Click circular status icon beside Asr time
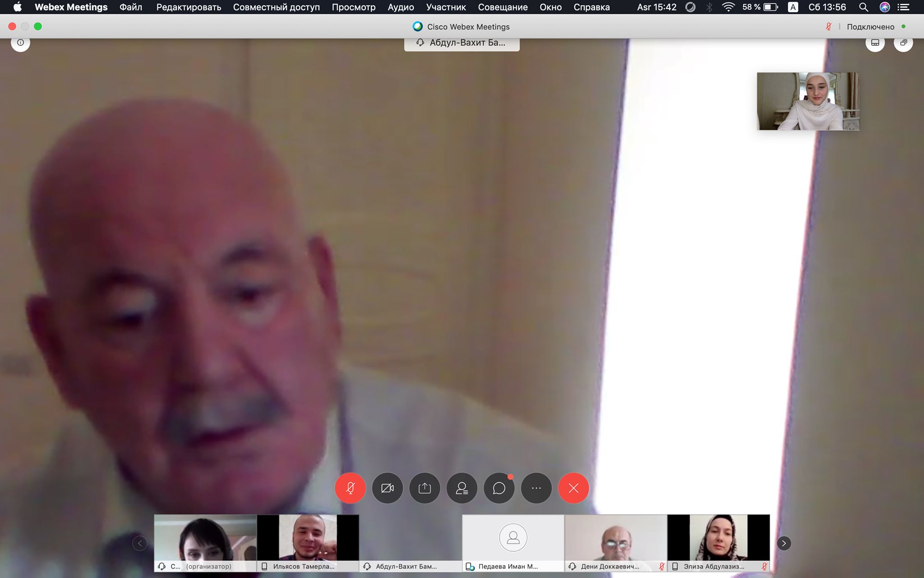Viewport: 924px width, 578px height. (690, 7)
